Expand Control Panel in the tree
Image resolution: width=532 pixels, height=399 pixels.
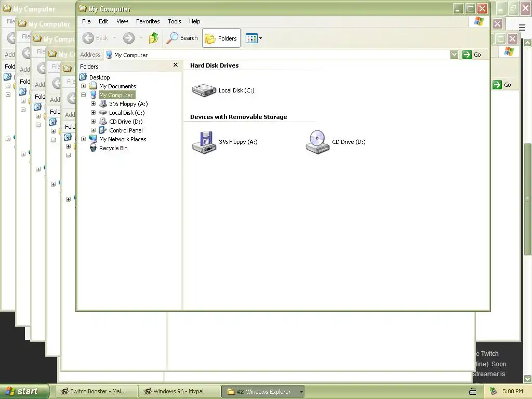(94, 130)
